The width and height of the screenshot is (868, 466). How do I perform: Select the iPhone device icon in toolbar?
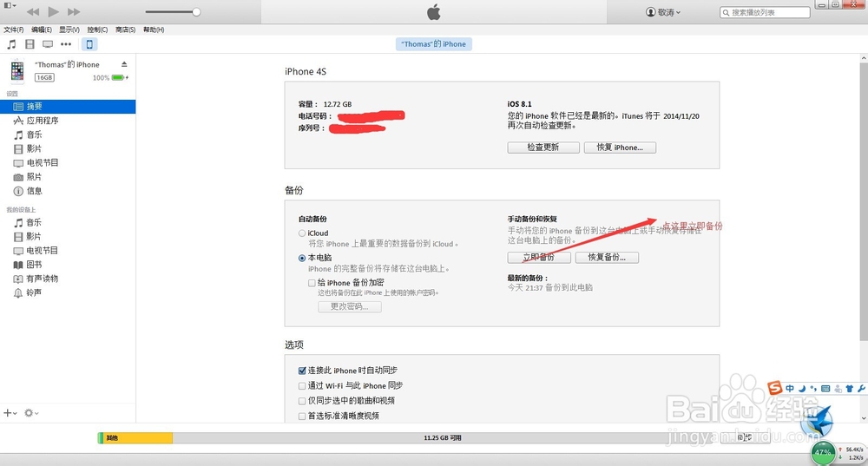(89, 44)
